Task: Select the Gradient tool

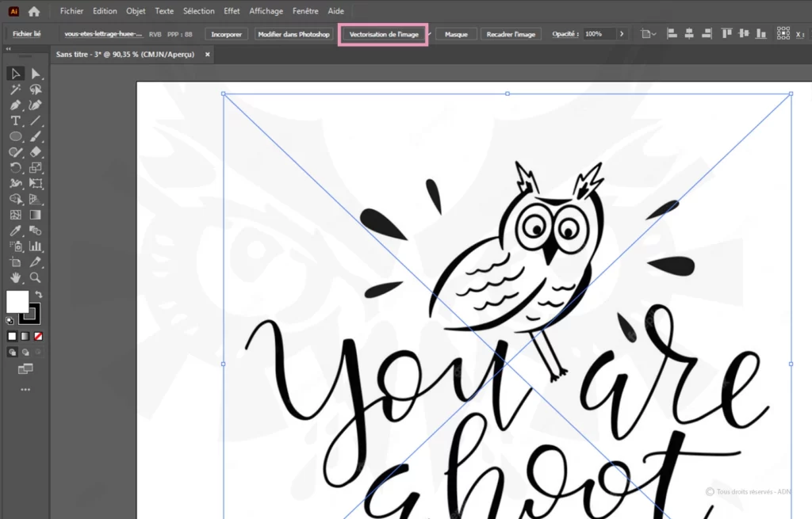Action: point(35,215)
